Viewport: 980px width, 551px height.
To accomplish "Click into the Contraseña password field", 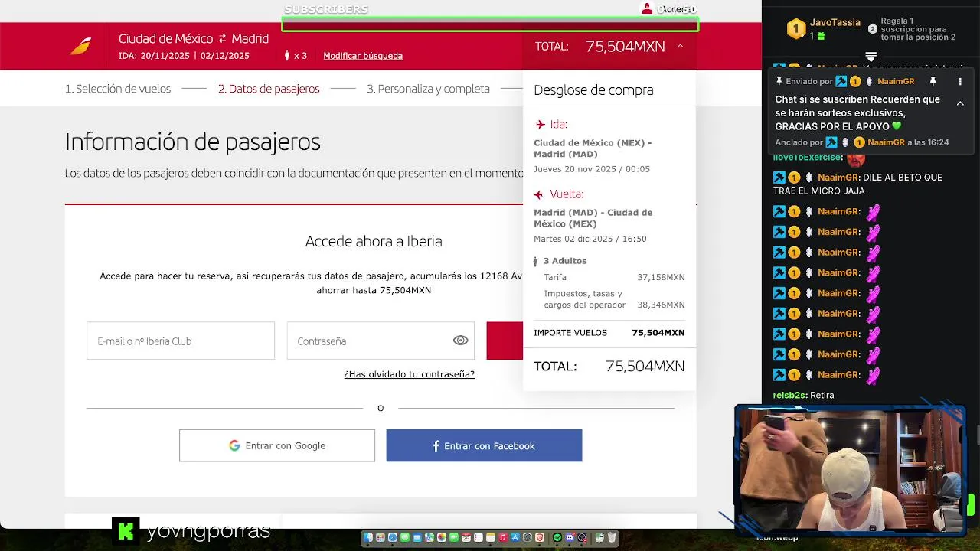I will tap(381, 341).
